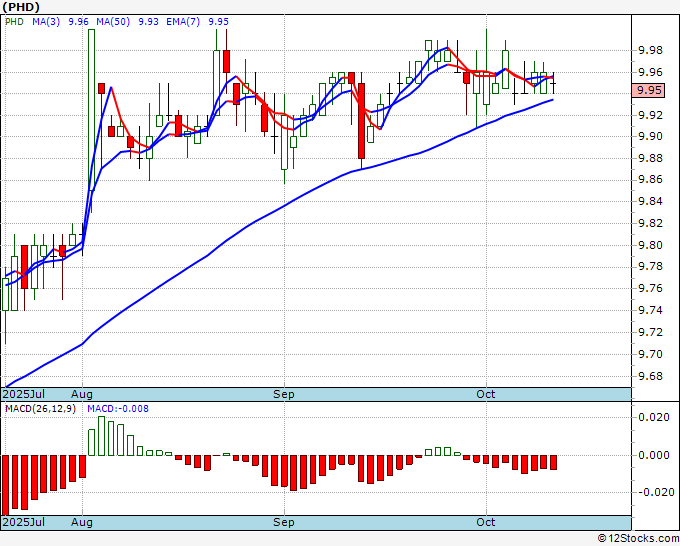Click the 9.70 price axis label
680x546 pixels.
pyautogui.click(x=651, y=354)
